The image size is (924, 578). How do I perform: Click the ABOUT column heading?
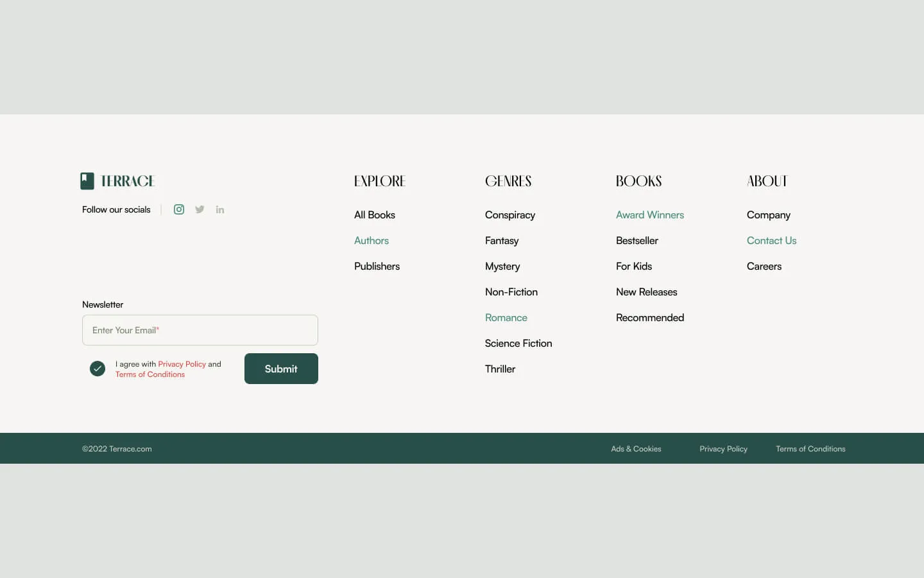(x=767, y=181)
